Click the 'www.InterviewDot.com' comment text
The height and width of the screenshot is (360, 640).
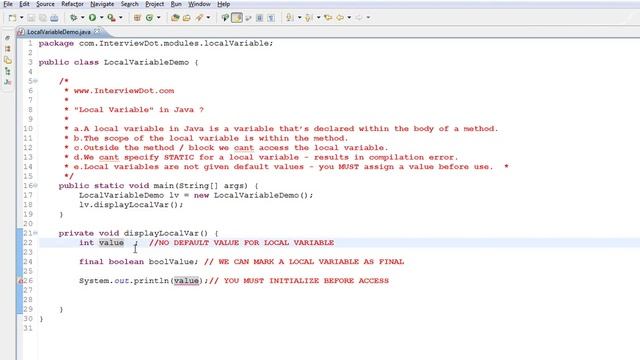coord(124,91)
